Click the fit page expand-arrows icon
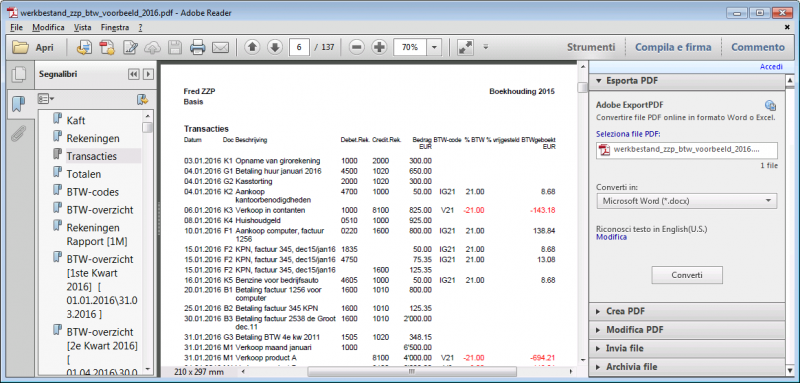 click(x=465, y=47)
